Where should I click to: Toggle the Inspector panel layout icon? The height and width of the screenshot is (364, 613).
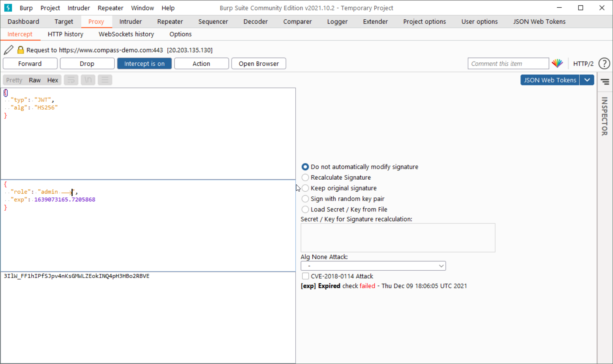[605, 82]
